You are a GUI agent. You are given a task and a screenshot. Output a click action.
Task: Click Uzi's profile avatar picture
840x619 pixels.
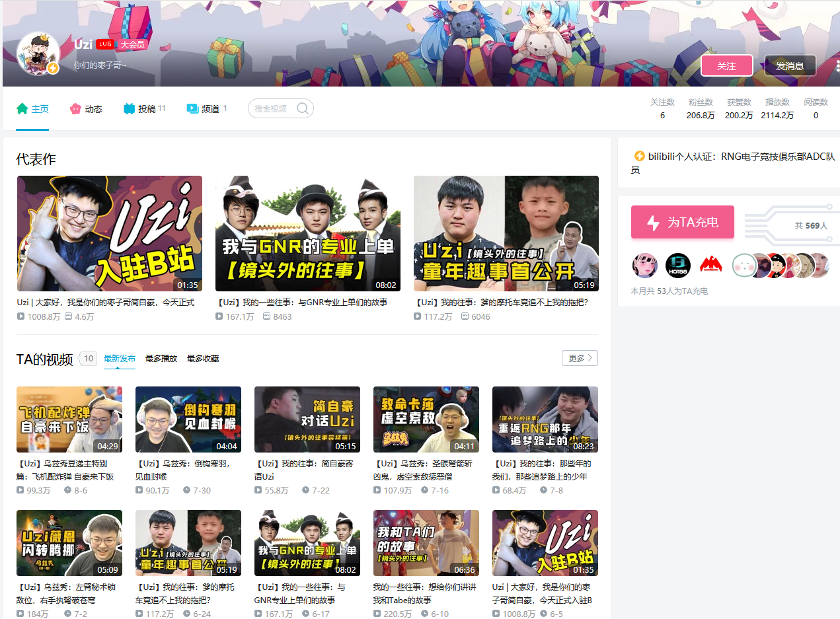point(38,52)
